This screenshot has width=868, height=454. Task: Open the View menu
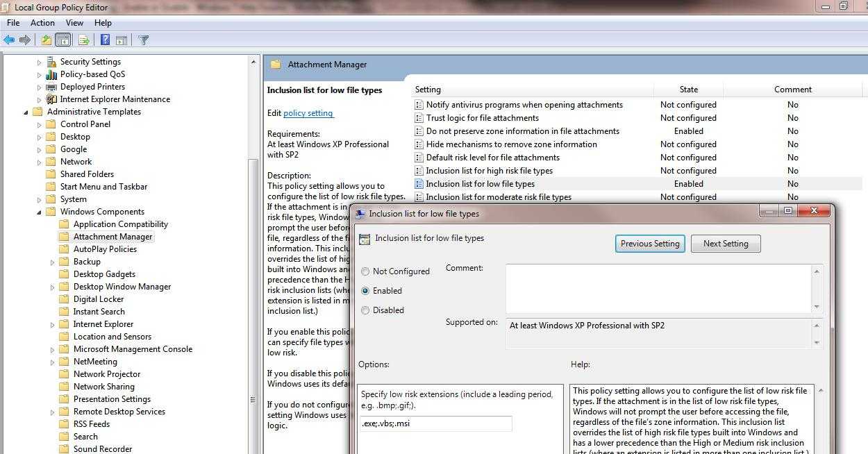(74, 23)
